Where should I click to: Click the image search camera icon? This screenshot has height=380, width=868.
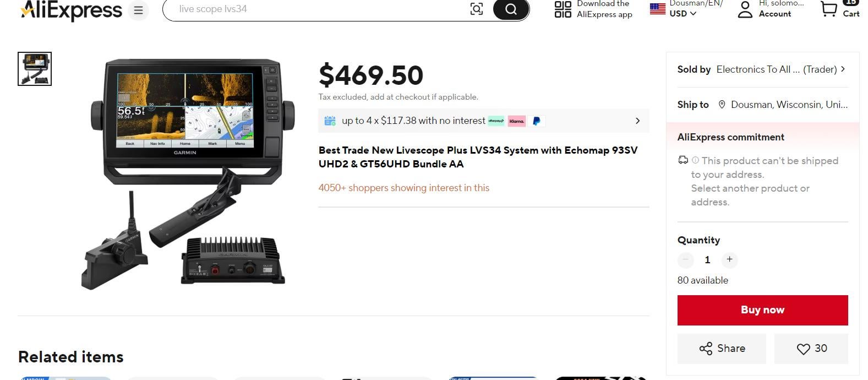click(x=477, y=9)
